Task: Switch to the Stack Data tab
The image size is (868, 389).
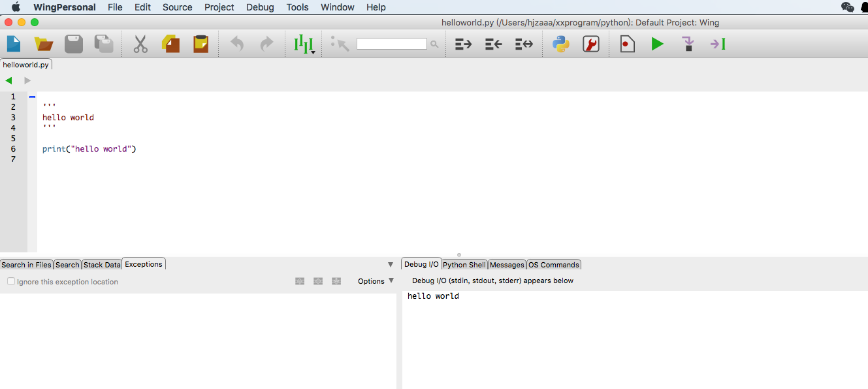Action: (102, 265)
